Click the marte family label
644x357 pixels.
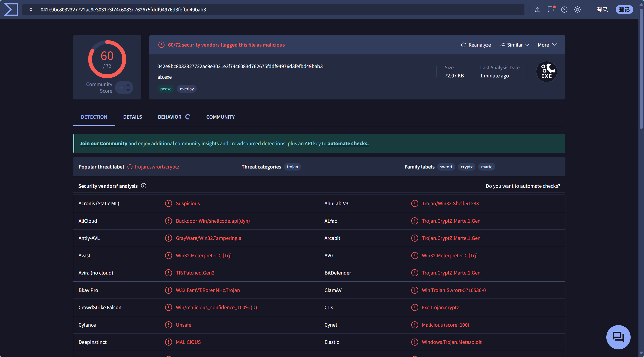coord(487,167)
